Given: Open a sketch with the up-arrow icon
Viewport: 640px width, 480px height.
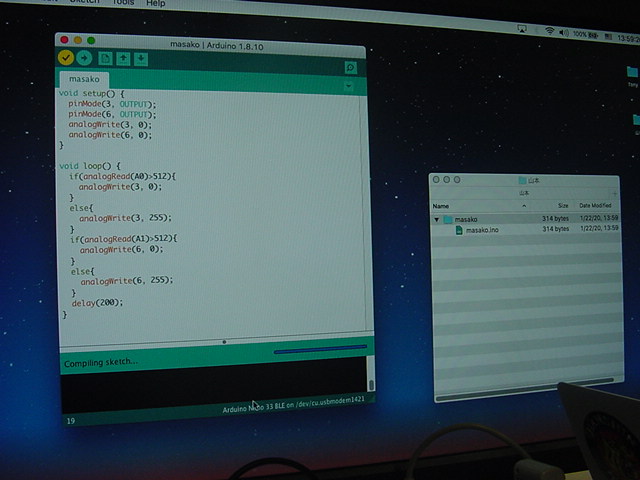Looking at the screenshot, I should point(123,59).
